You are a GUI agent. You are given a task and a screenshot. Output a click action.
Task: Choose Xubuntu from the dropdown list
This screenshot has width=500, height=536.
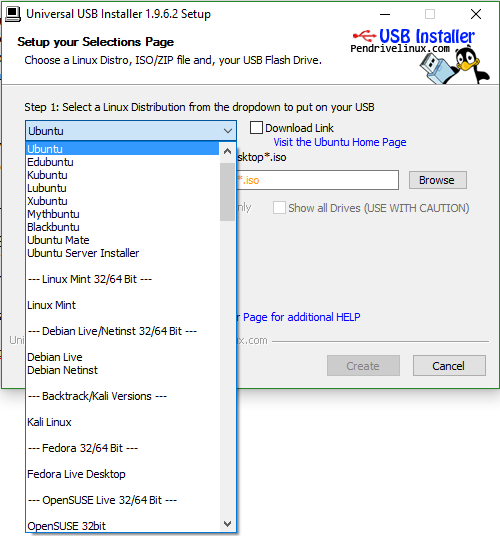pos(122,201)
